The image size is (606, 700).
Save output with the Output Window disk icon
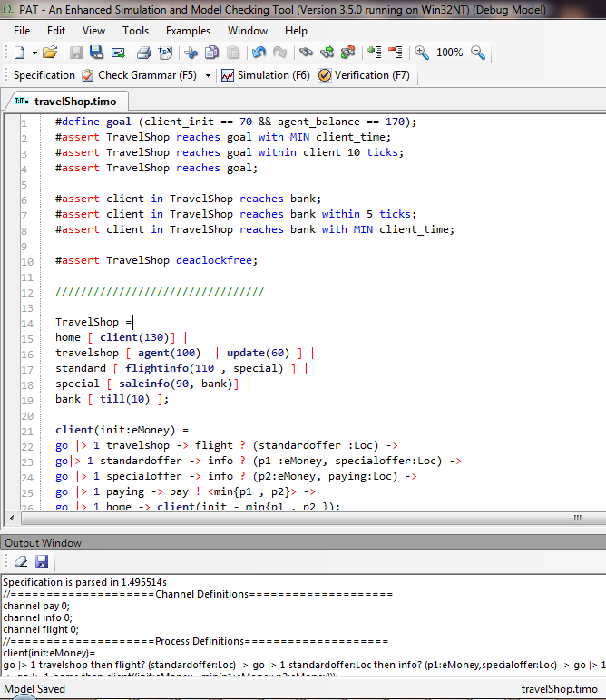click(42, 561)
